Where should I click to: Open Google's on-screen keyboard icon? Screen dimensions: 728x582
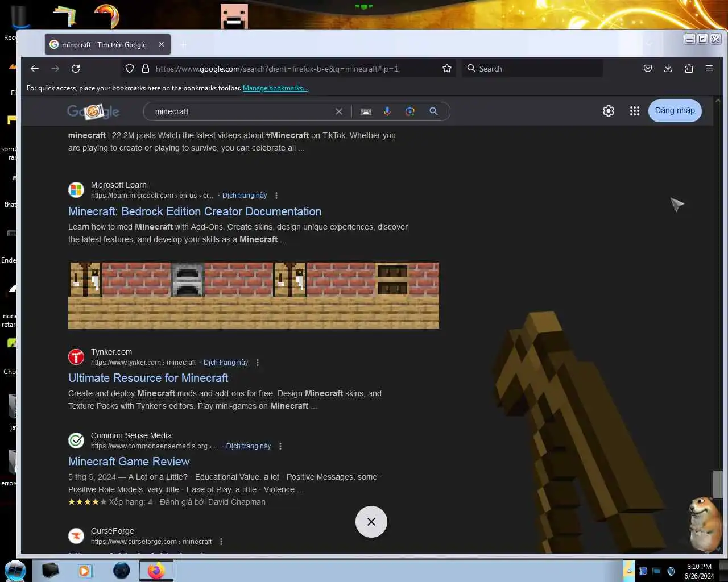point(366,111)
